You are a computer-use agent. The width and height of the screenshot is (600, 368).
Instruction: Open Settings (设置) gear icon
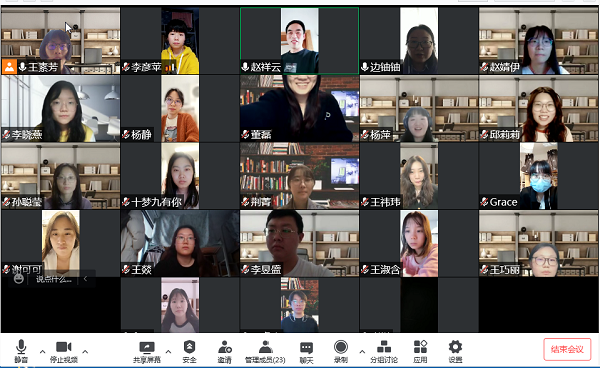455,352
